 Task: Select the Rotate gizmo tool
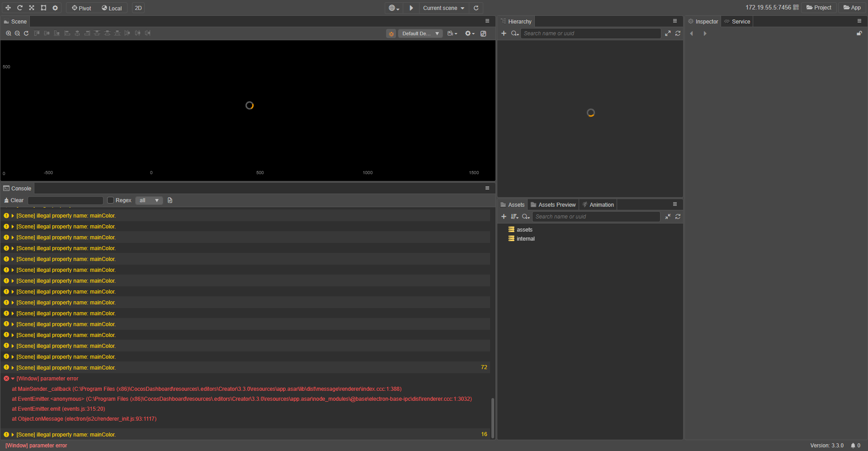pos(20,8)
